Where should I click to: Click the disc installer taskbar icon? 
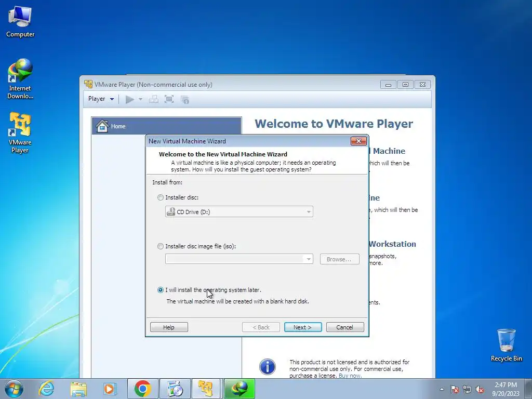tap(175, 389)
